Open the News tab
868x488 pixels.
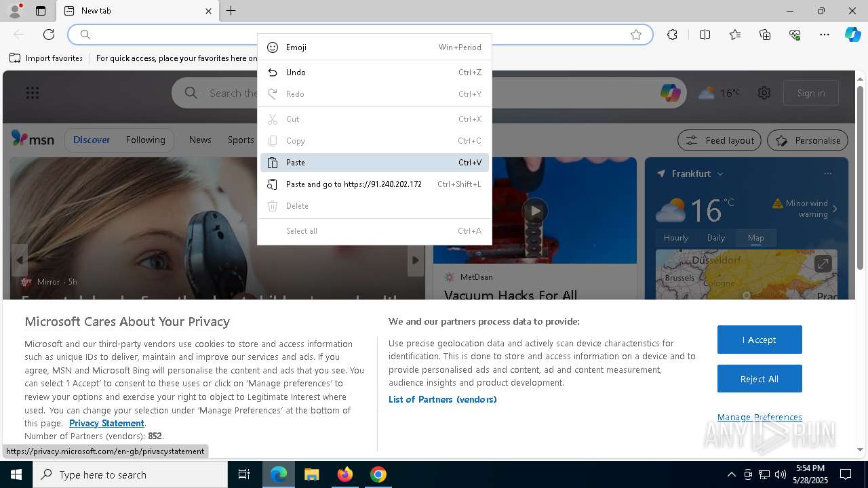(x=200, y=140)
